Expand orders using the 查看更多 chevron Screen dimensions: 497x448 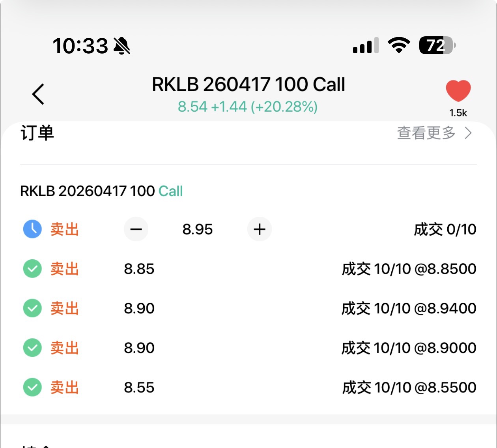point(468,133)
